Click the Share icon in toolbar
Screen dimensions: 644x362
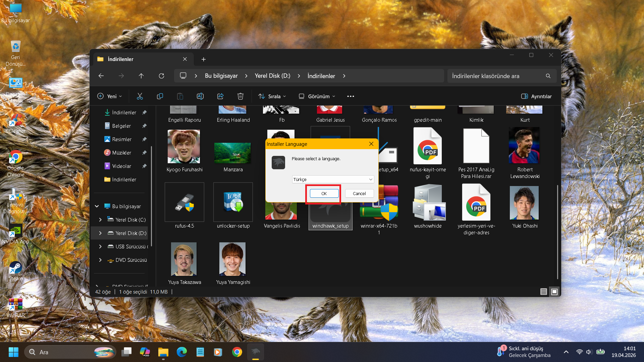click(220, 96)
